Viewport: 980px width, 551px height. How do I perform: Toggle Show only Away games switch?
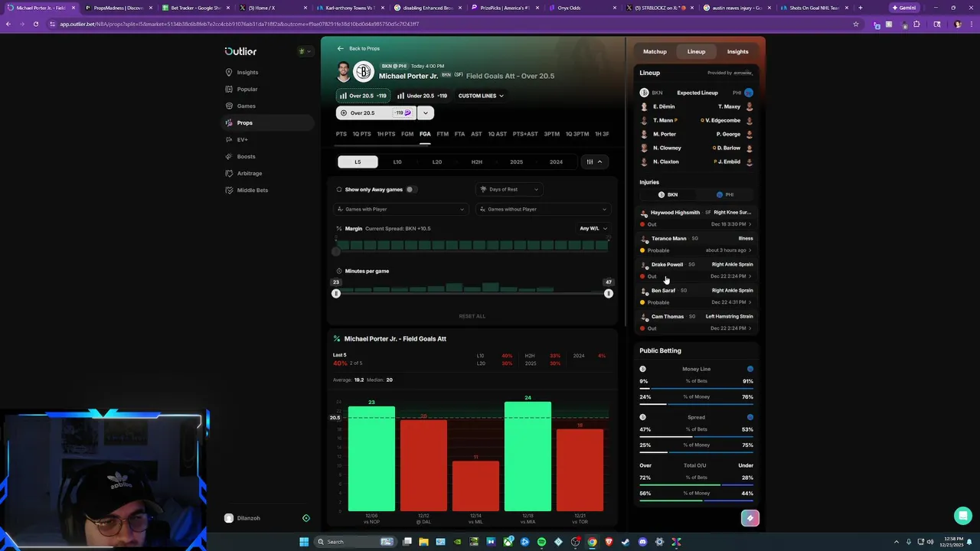[x=410, y=189]
